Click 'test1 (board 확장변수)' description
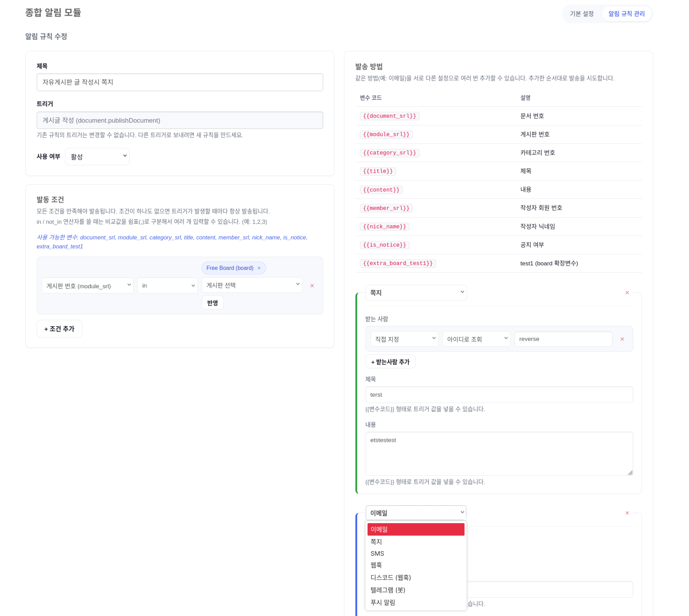Viewport: 689px width, 616px height. [549, 263]
